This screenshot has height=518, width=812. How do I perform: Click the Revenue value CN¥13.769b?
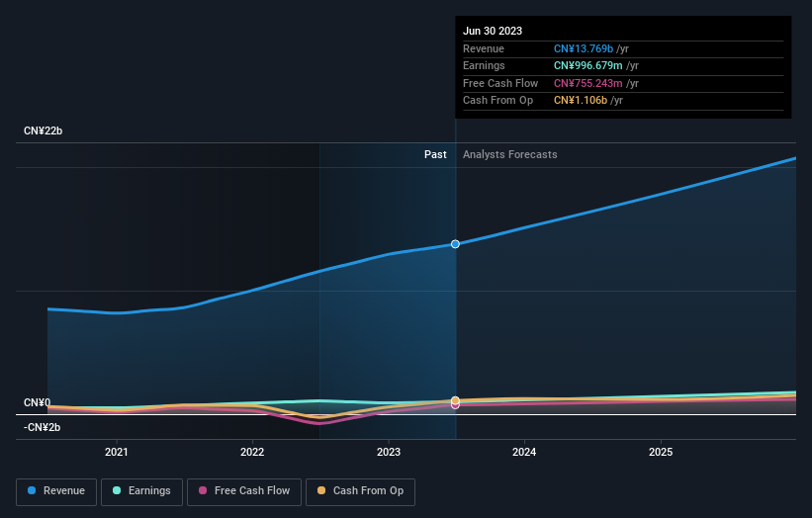[584, 48]
